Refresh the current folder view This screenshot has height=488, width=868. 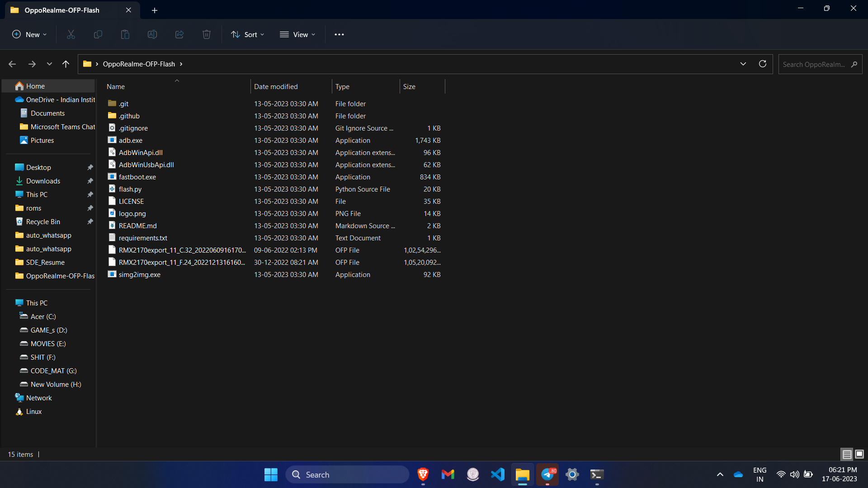pyautogui.click(x=762, y=64)
